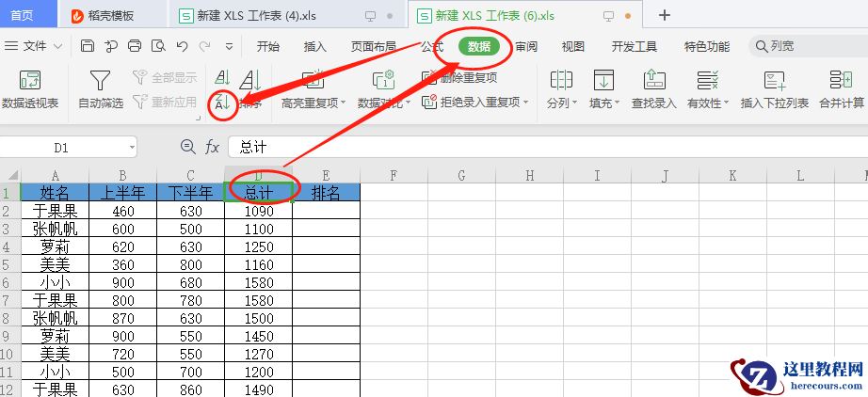Switch to the 开始 ribbon tab
Image resolution: width=868 pixels, height=397 pixels.
click(x=268, y=46)
